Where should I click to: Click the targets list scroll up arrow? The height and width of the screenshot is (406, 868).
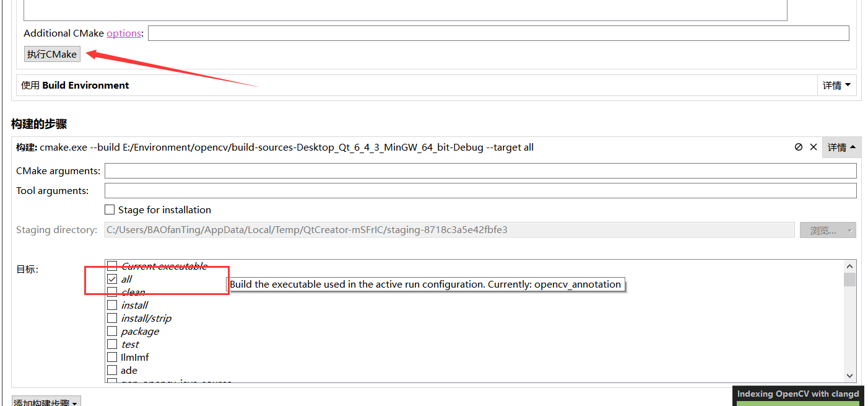tap(849, 267)
